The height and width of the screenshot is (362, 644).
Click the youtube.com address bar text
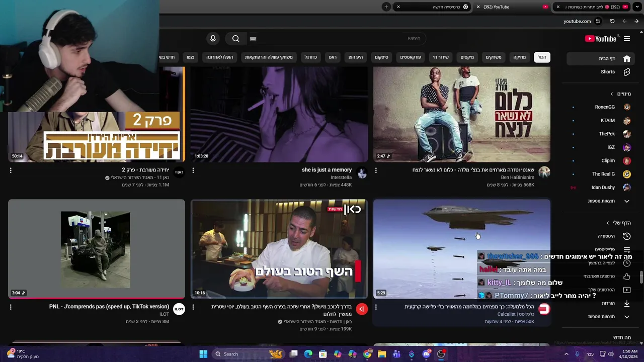point(577,21)
